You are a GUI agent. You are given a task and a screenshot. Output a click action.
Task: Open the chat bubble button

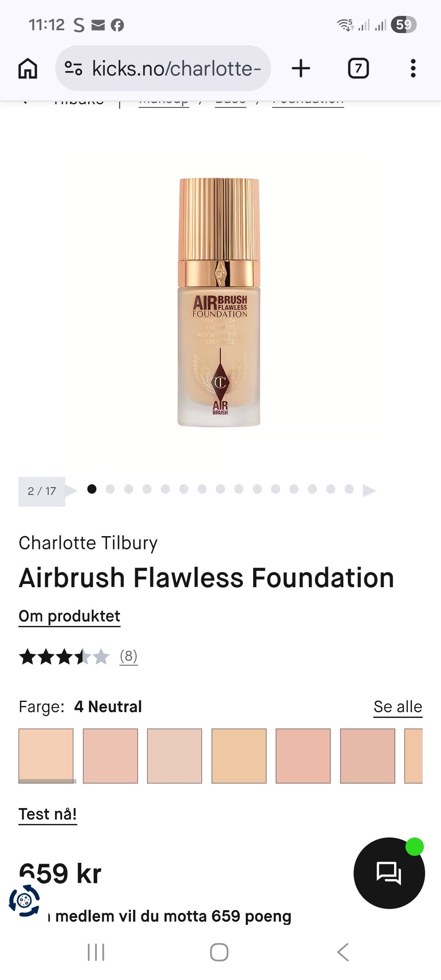(389, 873)
